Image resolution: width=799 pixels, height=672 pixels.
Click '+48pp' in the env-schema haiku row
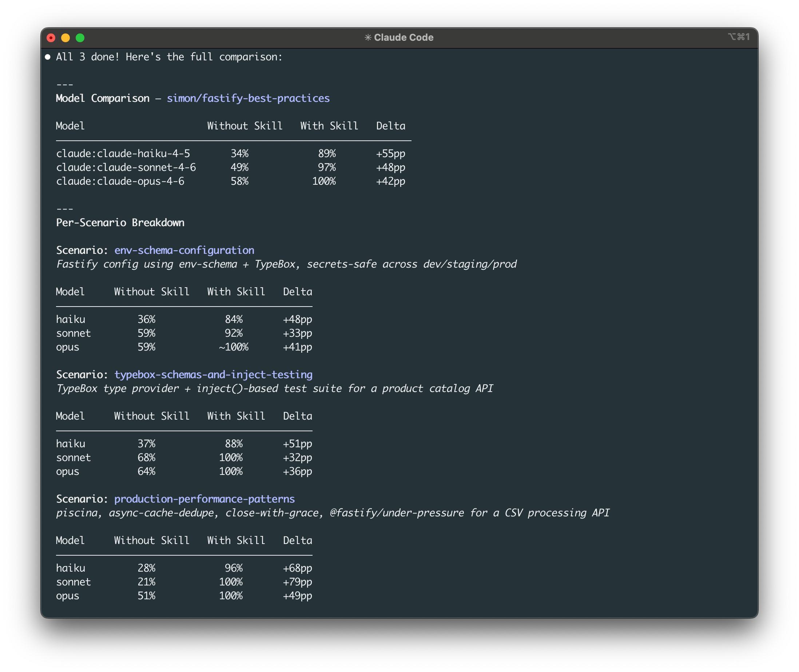tap(297, 319)
